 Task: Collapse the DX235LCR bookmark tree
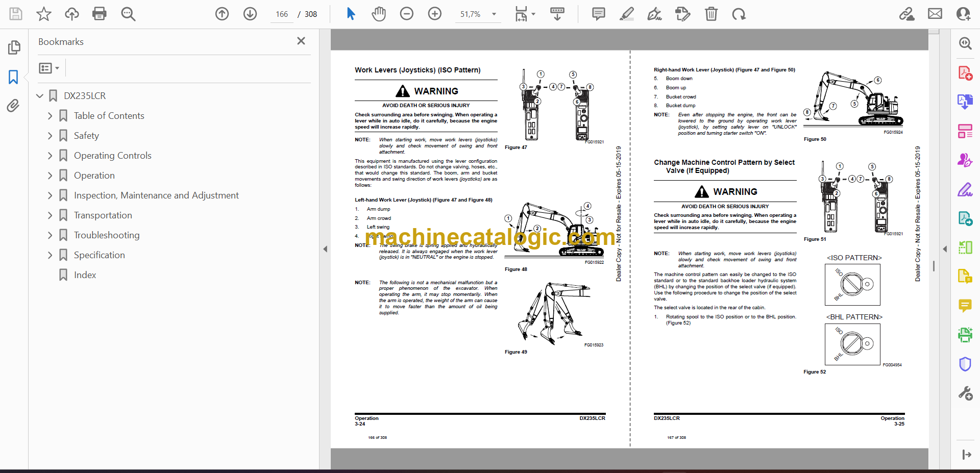click(40, 95)
